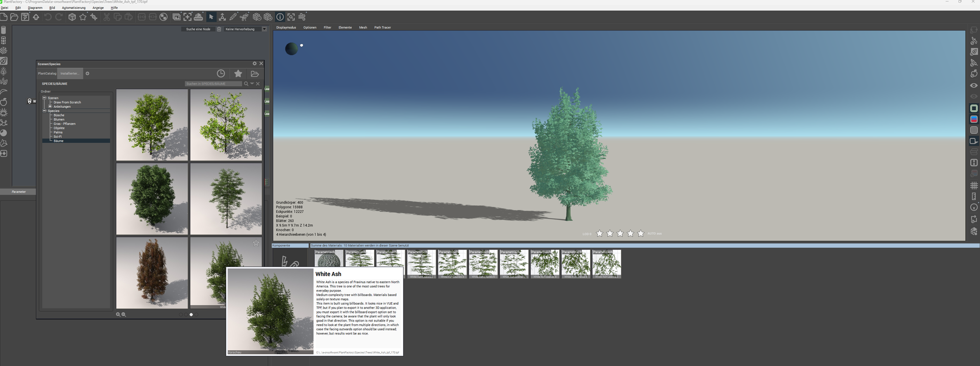Show favorites using the star icon
The height and width of the screenshot is (366, 980).
pos(238,74)
